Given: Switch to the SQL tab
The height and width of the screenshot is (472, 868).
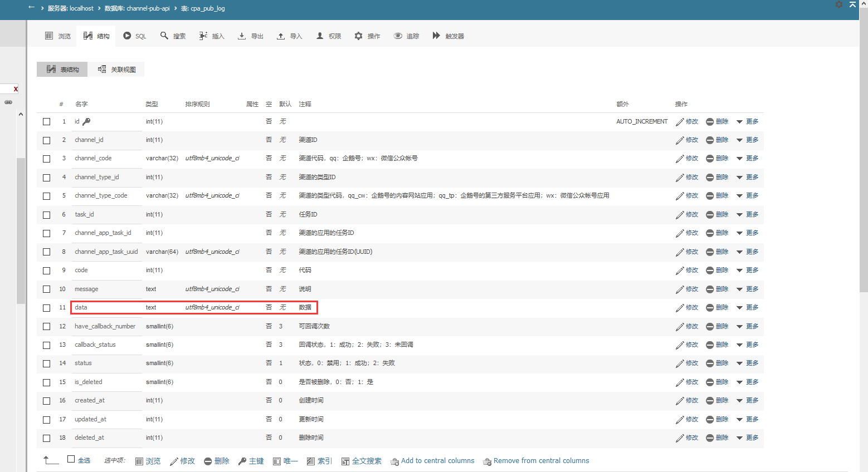Looking at the screenshot, I should point(135,36).
